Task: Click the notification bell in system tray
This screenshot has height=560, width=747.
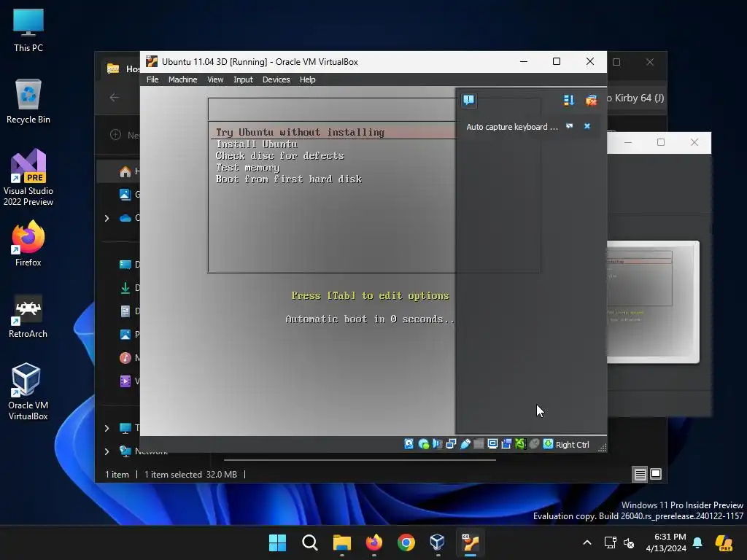Action: (x=697, y=542)
